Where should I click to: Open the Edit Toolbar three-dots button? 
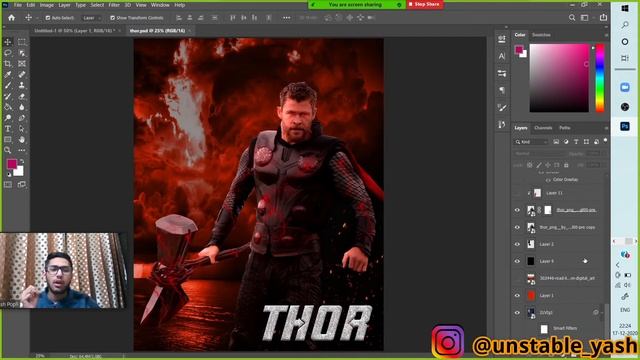coord(22,150)
